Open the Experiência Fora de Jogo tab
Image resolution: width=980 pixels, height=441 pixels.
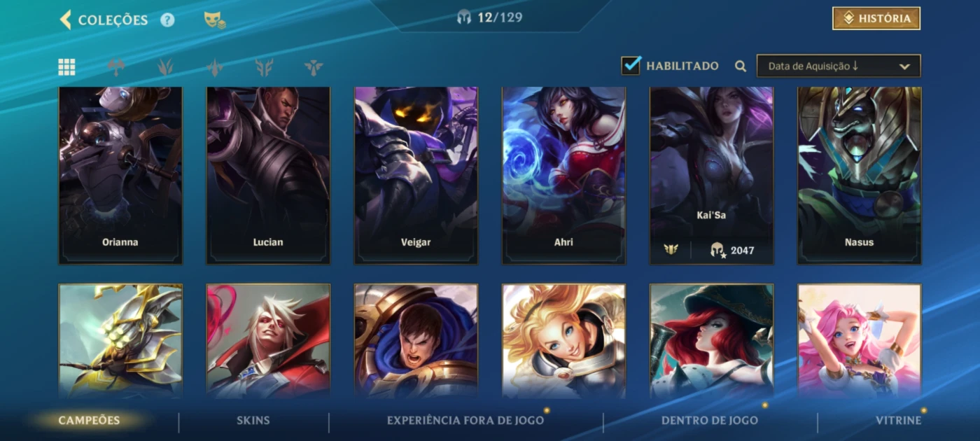(x=465, y=421)
